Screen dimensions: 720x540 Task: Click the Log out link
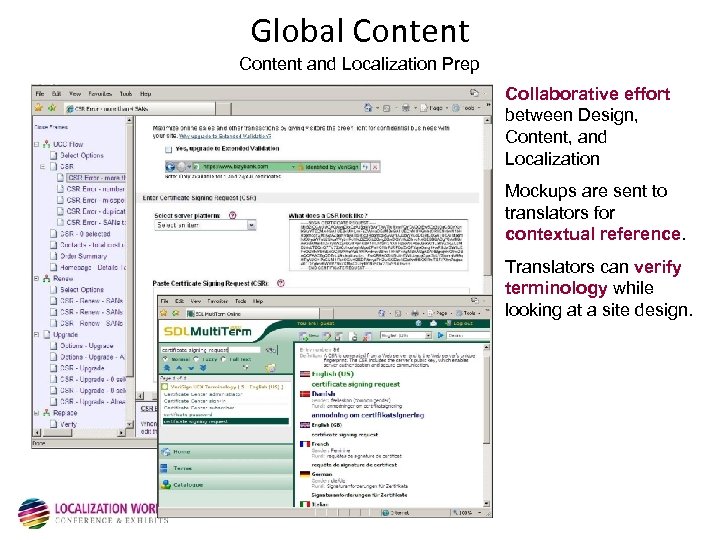(x=463, y=324)
